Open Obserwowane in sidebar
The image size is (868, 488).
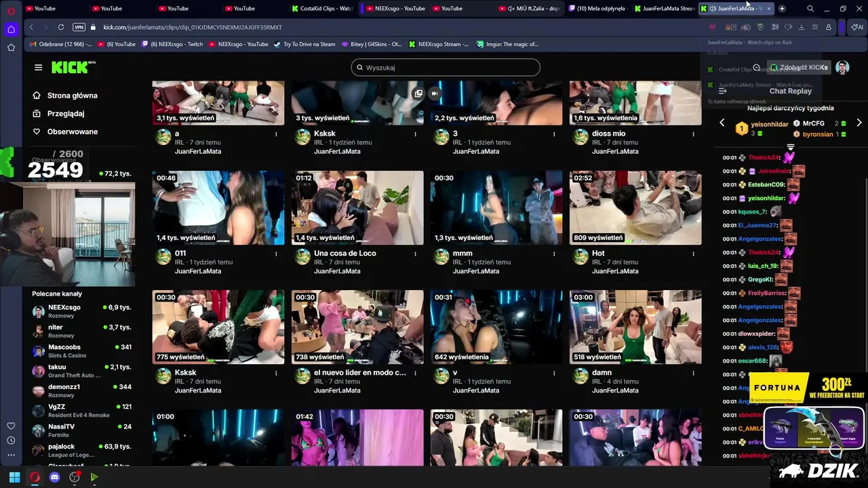[x=65, y=131]
